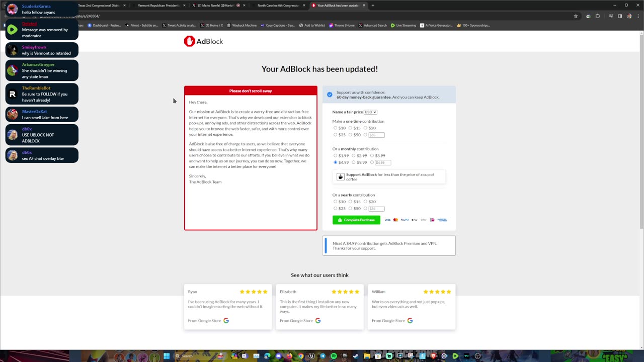Click custom monthly amount $4.99 field

click(x=383, y=162)
